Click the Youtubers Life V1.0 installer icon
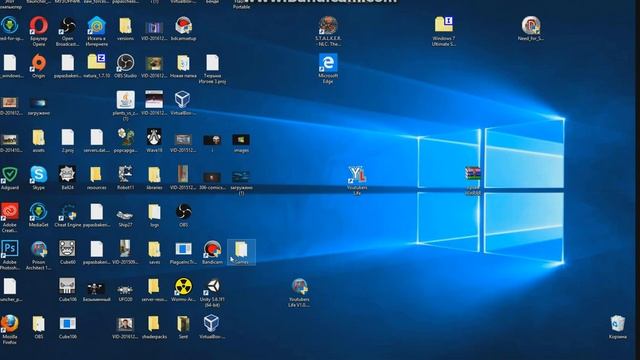Screen dimensions: 640x360 [299, 287]
